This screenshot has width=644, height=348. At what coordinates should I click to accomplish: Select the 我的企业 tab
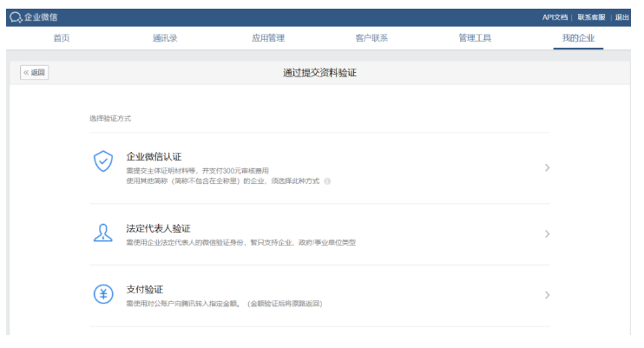[x=578, y=38]
